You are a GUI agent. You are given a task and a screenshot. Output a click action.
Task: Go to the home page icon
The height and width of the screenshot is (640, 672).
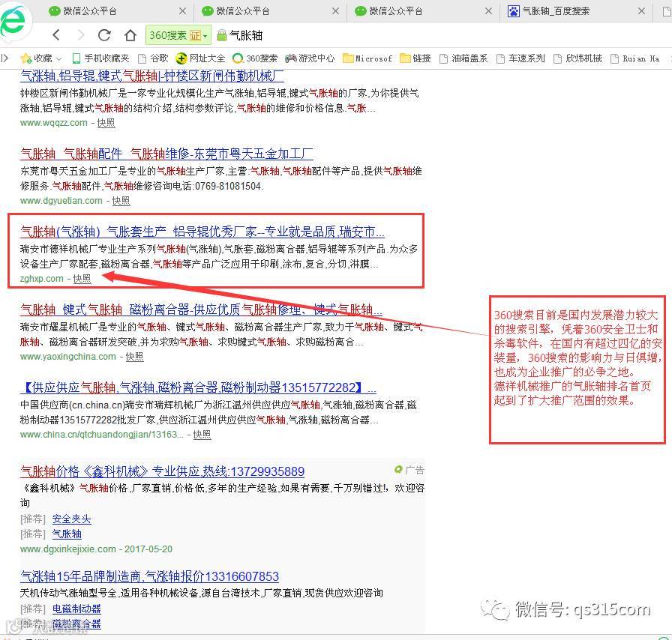pyautogui.click(x=130, y=34)
